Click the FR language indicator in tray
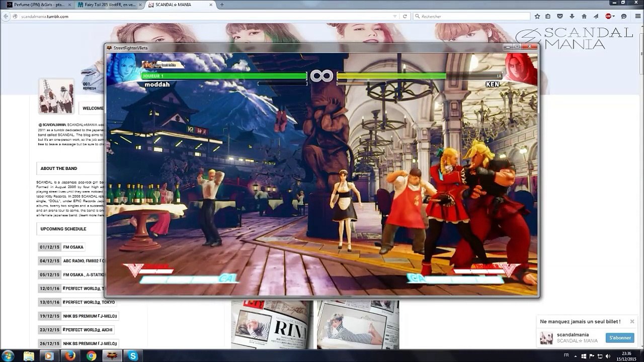Image resolution: width=644 pixels, height=362 pixels. coord(567,355)
